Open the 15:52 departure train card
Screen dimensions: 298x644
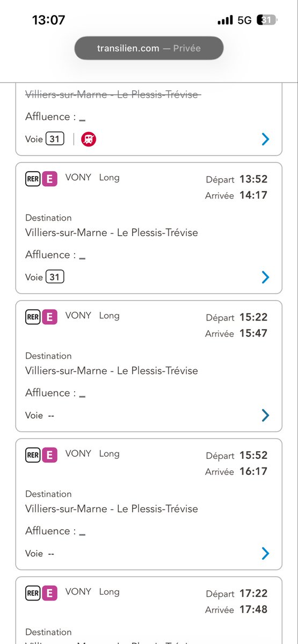pyautogui.click(x=149, y=504)
